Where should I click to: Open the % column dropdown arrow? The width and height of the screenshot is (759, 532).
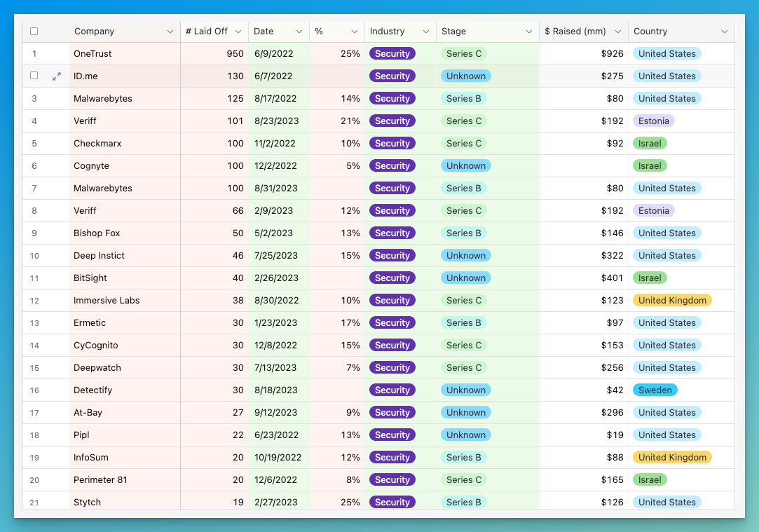click(355, 32)
